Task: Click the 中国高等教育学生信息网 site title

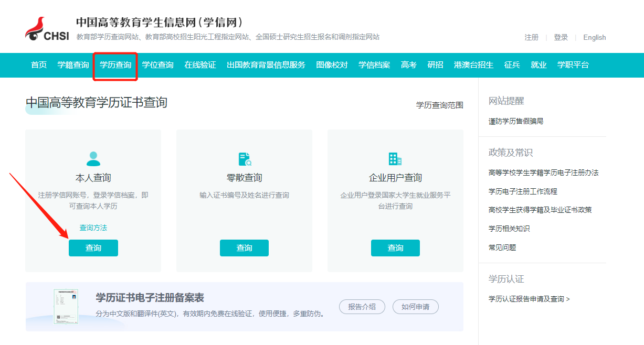Action: pos(160,23)
